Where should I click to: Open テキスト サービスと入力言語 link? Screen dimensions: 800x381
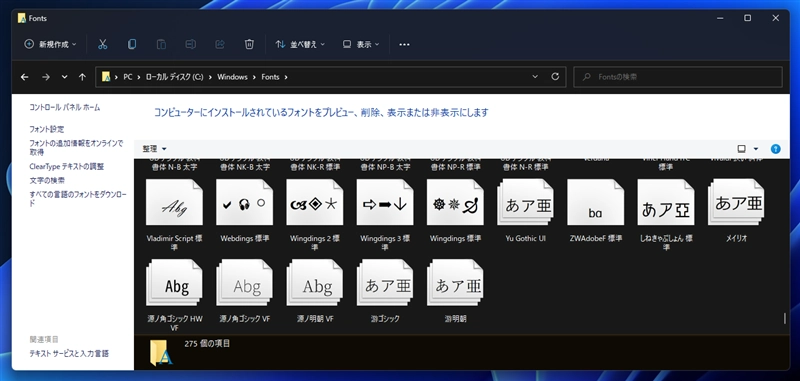[69, 353]
